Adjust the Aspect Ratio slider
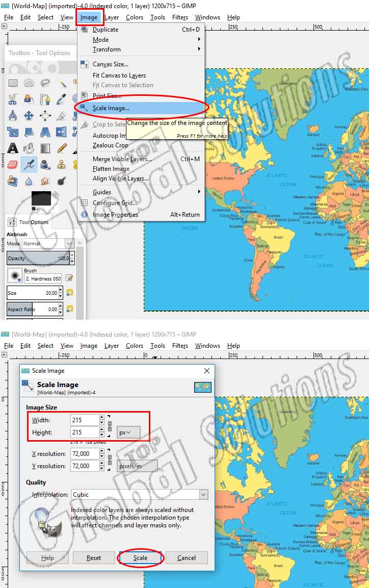Screen dimensions: 369x588 click(32, 310)
